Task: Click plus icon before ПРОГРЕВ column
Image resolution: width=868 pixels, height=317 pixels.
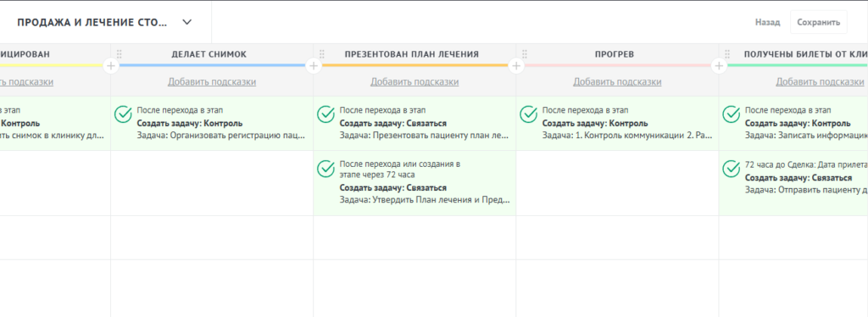Action: click(516, 66)
